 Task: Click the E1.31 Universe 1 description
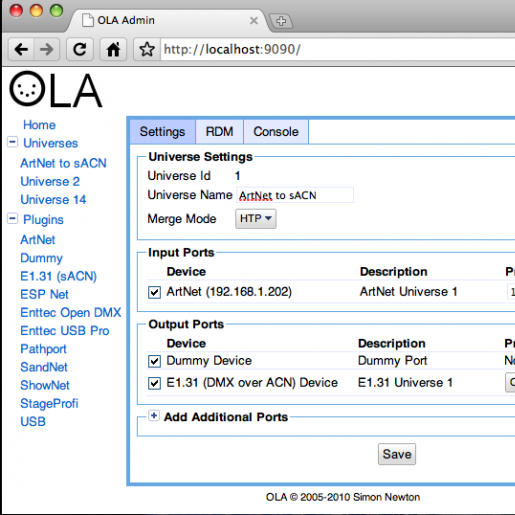(405, 383)
